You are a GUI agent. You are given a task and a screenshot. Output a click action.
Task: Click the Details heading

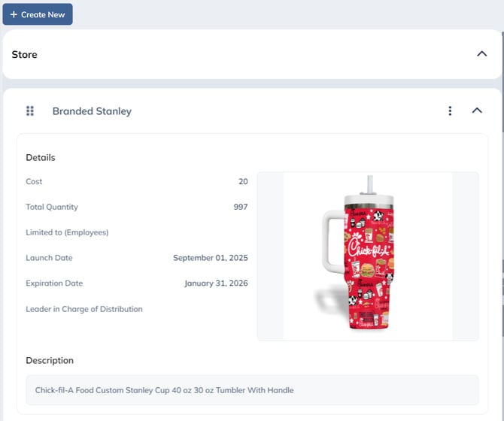point(41,158)
